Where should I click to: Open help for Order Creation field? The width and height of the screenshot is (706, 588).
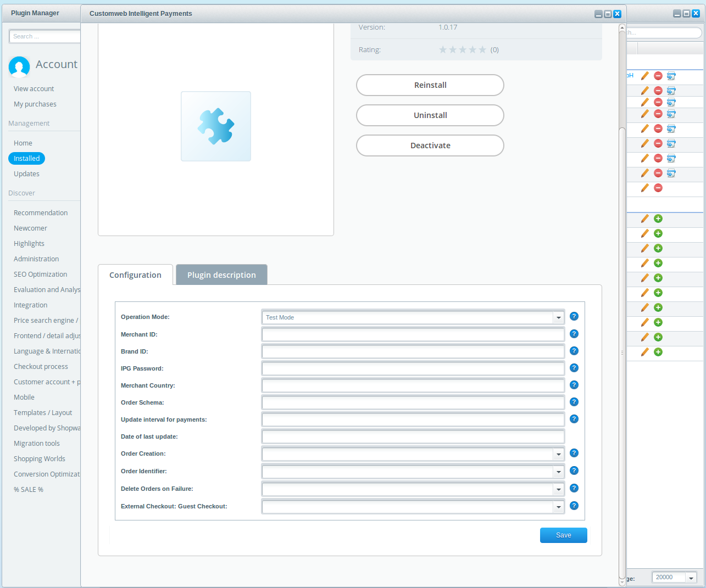[x=574, y=453]
